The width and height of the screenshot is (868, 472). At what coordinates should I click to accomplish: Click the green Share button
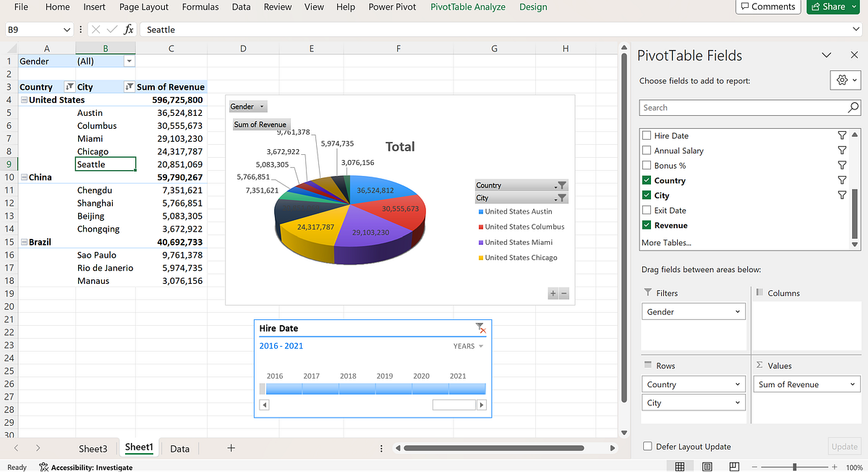[x=833, y=7]
